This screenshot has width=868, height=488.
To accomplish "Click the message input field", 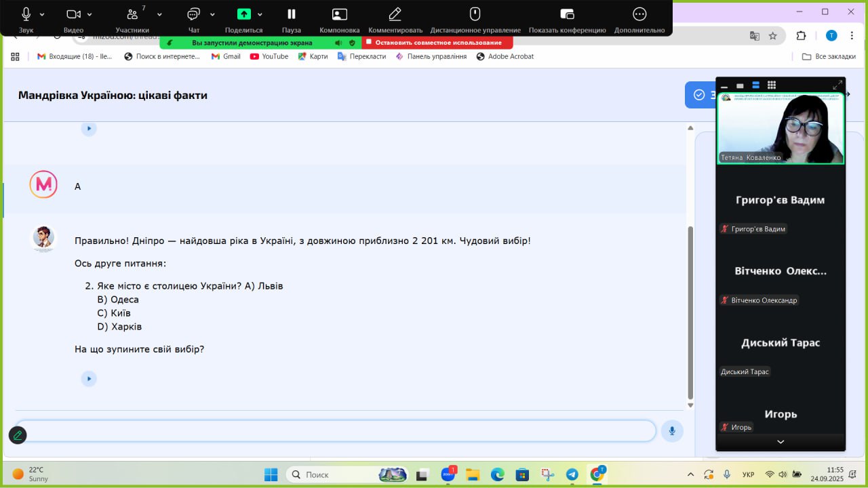I will pyautogui.click(x=336, y=431).
